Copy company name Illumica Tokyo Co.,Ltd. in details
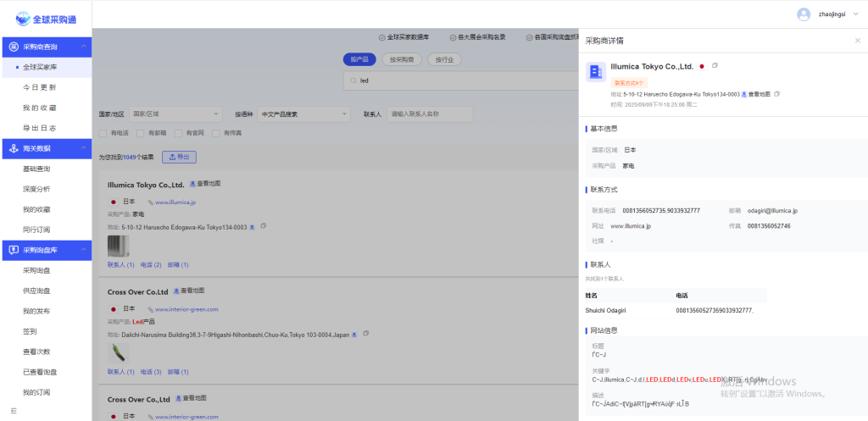The width and height of the screenshot is (868, 421). click(x=715, y=66)
